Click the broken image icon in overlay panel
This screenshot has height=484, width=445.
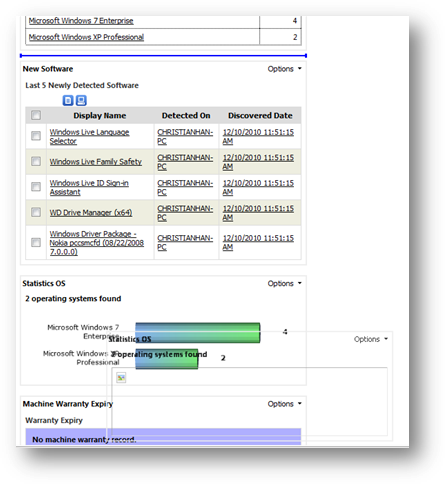point(121,378)
